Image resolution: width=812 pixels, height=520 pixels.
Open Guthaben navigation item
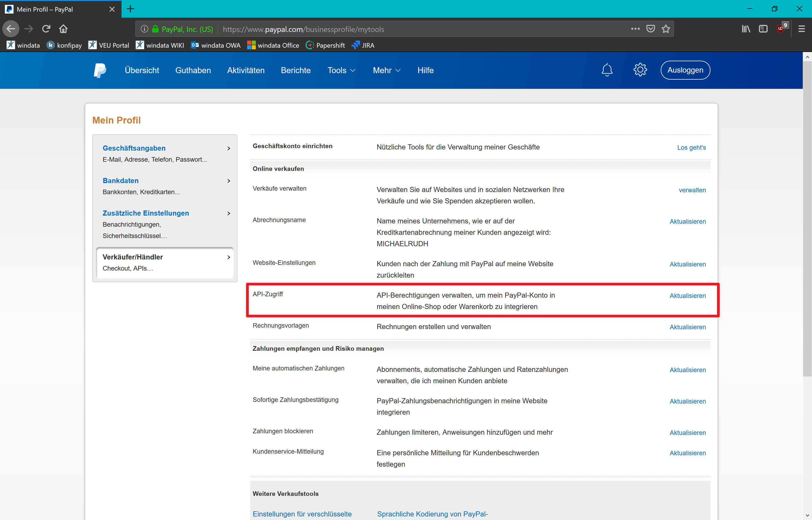coord(193,70)
